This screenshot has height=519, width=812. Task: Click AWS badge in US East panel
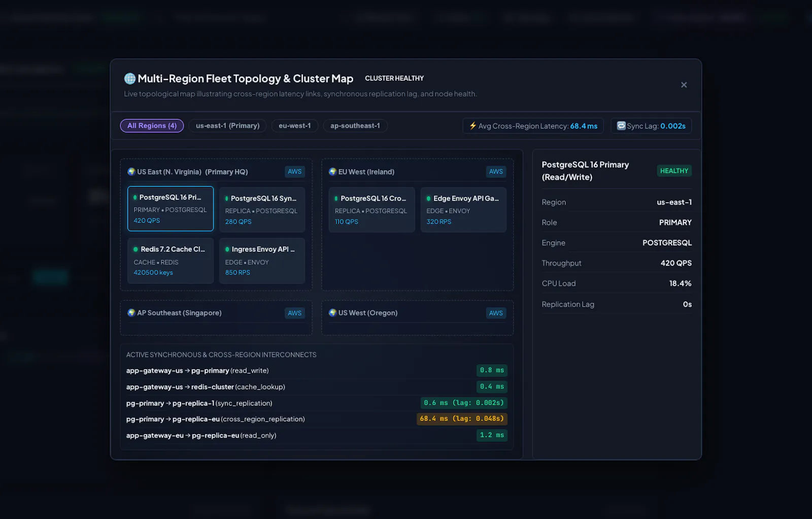[294, 172]
